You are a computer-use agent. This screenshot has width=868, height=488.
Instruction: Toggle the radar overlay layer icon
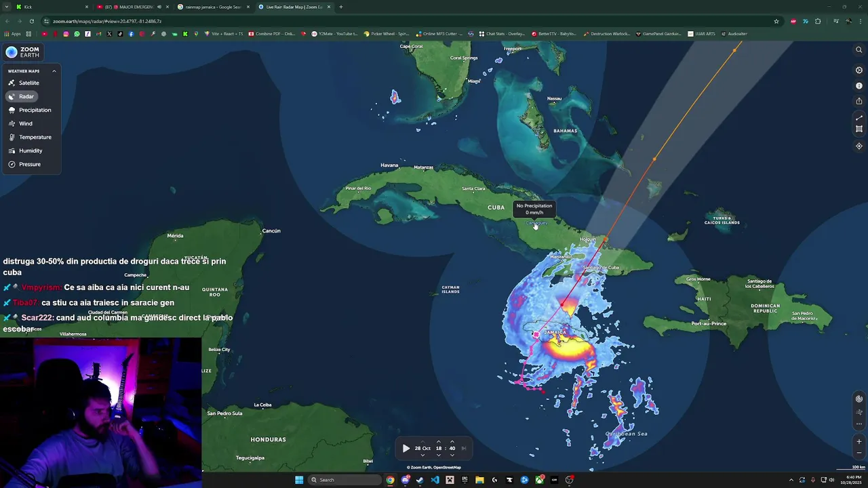[x=859, y=399]
